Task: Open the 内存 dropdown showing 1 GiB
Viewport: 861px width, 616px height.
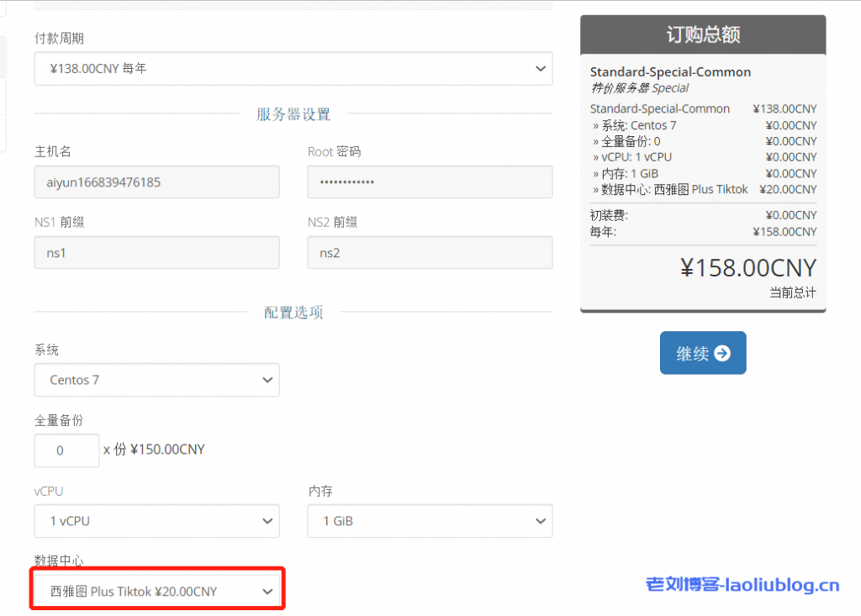Action: click(429, 521)
